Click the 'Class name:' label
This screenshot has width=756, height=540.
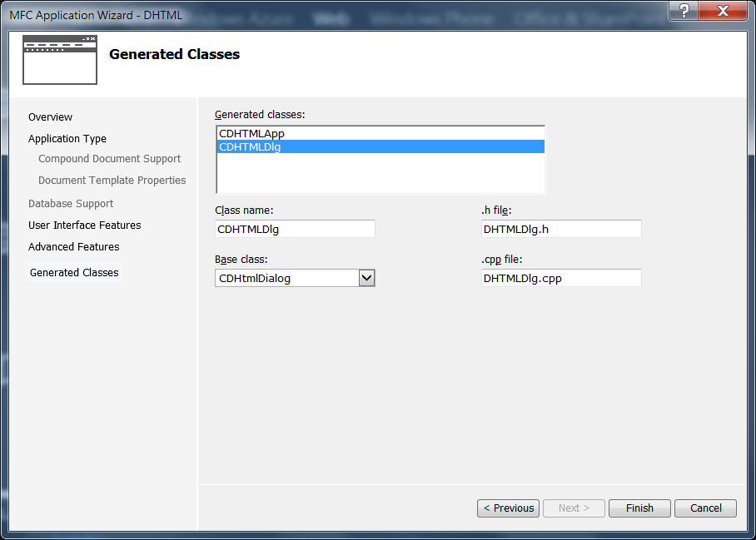244,210
